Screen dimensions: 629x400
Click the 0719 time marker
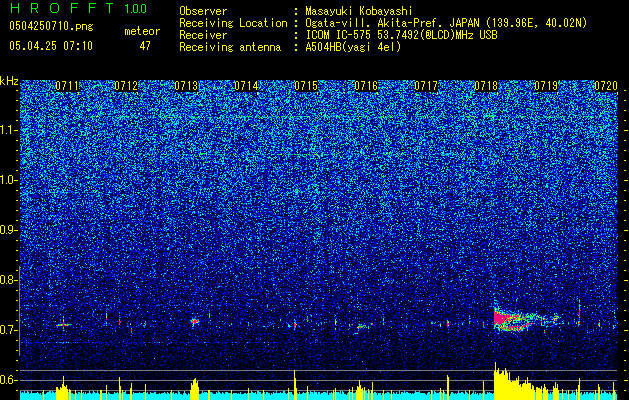pyautogui.click(x=546, y=86)
